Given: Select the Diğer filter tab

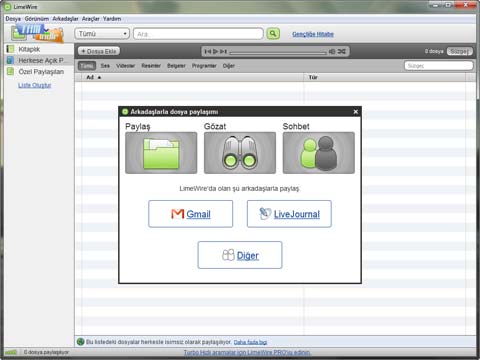Looking at the screenshot, I should (x=229, y=66).
